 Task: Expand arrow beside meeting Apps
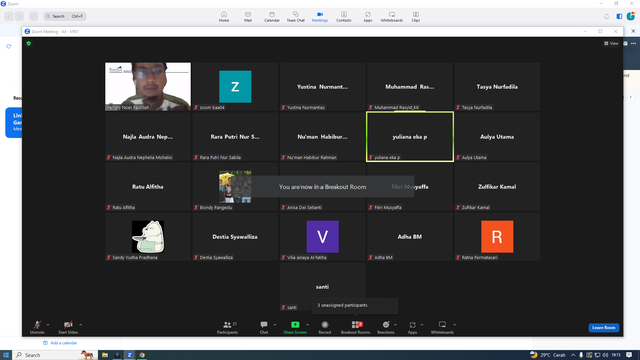tap(422, 325)
